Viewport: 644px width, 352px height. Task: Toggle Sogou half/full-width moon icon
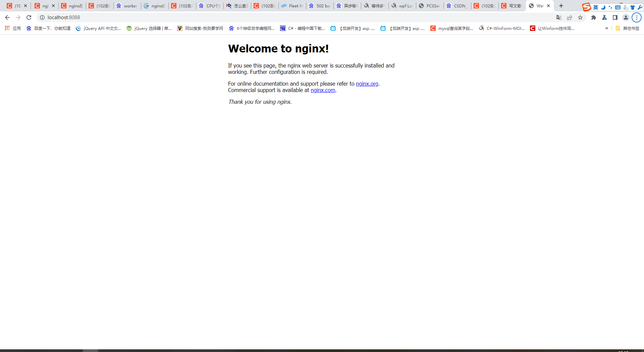pyautogui.click(x=603, y=7)
